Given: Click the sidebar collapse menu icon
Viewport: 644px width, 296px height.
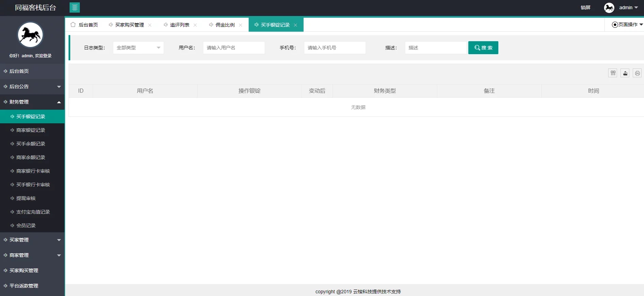Looking at the screenshot, I should tap(74, 7).
